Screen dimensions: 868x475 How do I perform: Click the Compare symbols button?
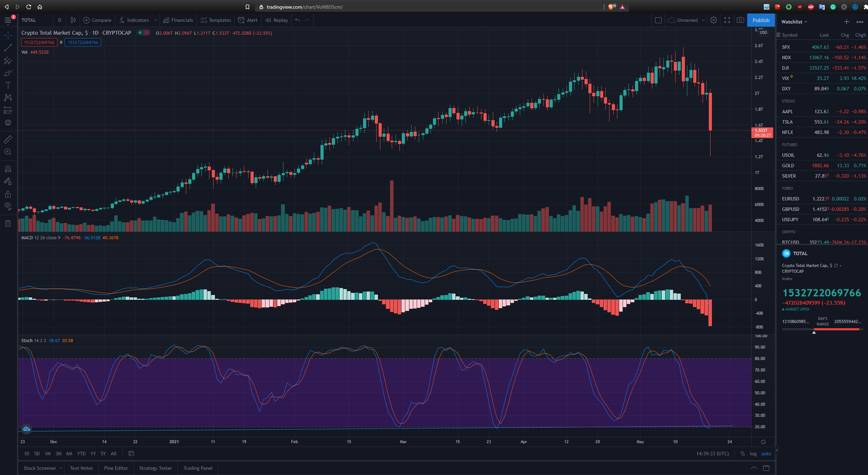[97, 20]
